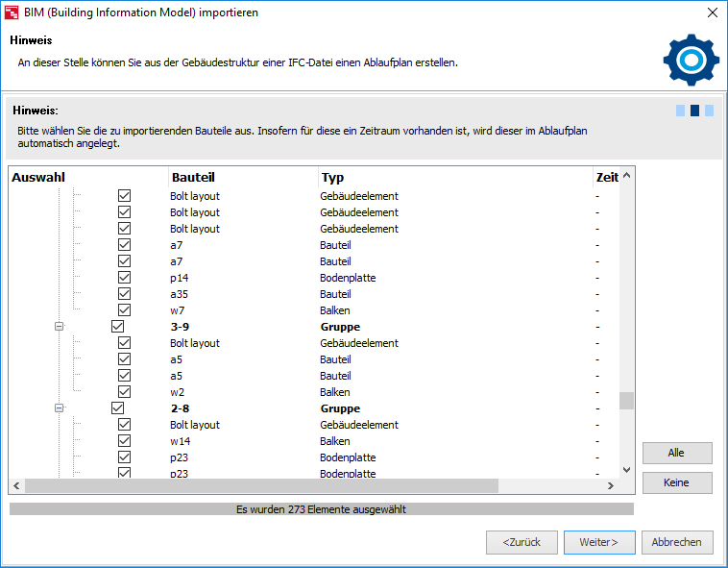The height and width of the screenshot is (568, 728).
Task: Toggle checkbox for p14 Bodenplatte row
Action: click(124, 278)
